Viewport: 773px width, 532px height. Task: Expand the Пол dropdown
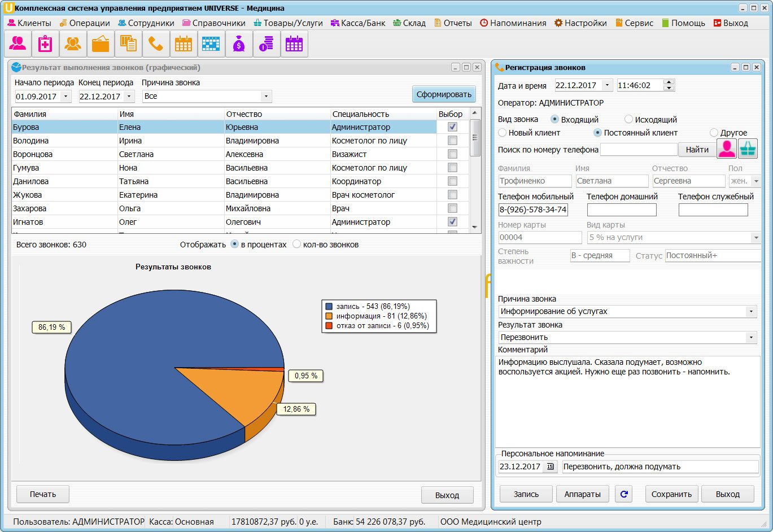pos(756,181)
